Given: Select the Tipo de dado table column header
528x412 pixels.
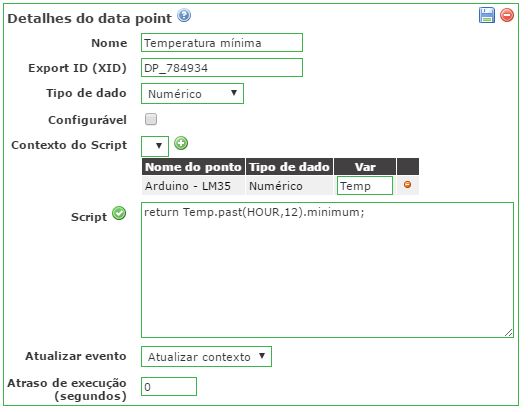Looking at the screenshot, I should (x=289, y=167).
